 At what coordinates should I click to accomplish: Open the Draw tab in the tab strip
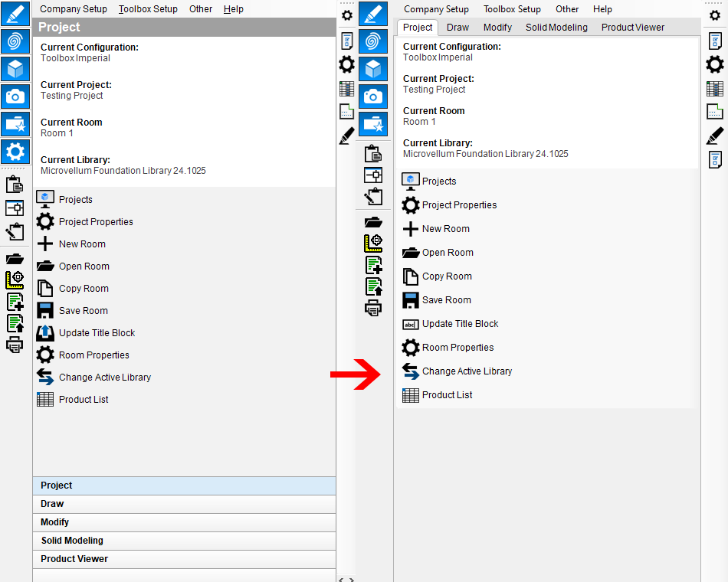pos(457,28)
